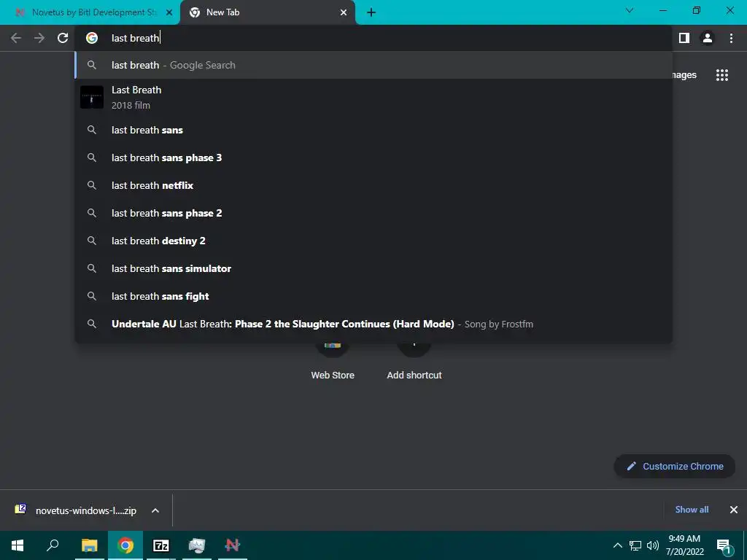
Task: Select the New Tab tab
Action: (x=268, y=12)
